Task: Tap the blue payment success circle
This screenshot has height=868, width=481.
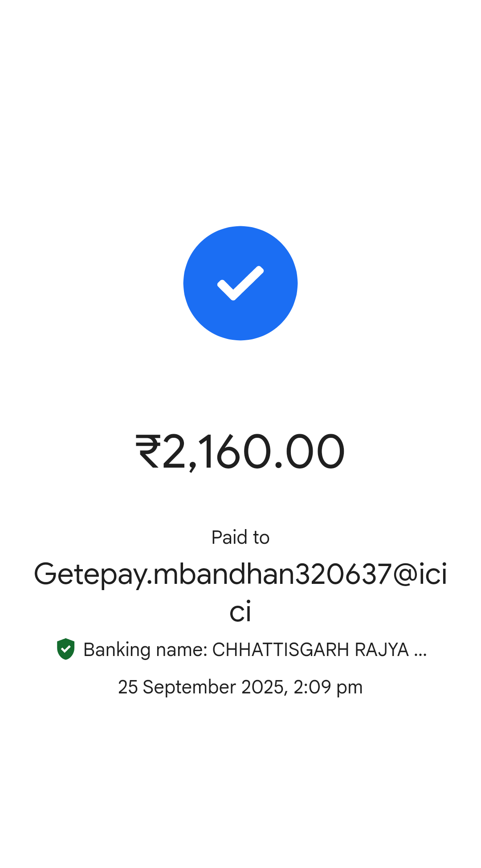Action: pos(240,283)
